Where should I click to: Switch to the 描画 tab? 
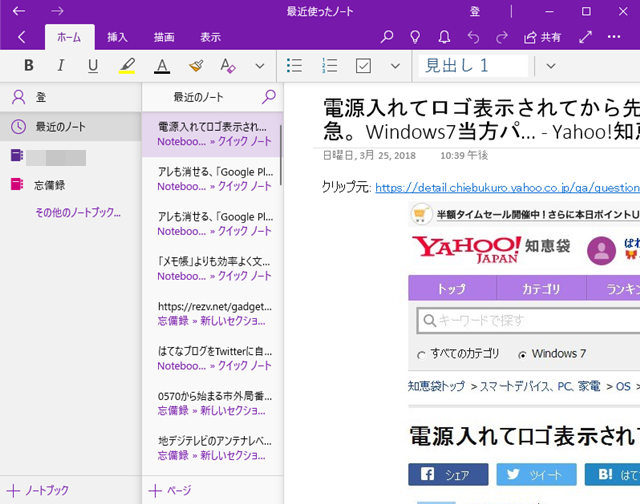tap(164, 37)
